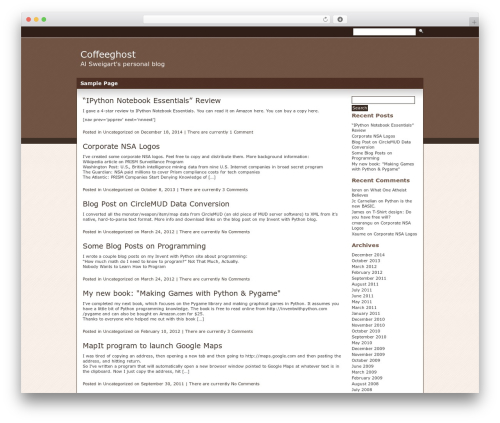Open MapIt program to launch Google Maps title
The width and height of the screenshot is (500, 423).
tap(152, 346)
